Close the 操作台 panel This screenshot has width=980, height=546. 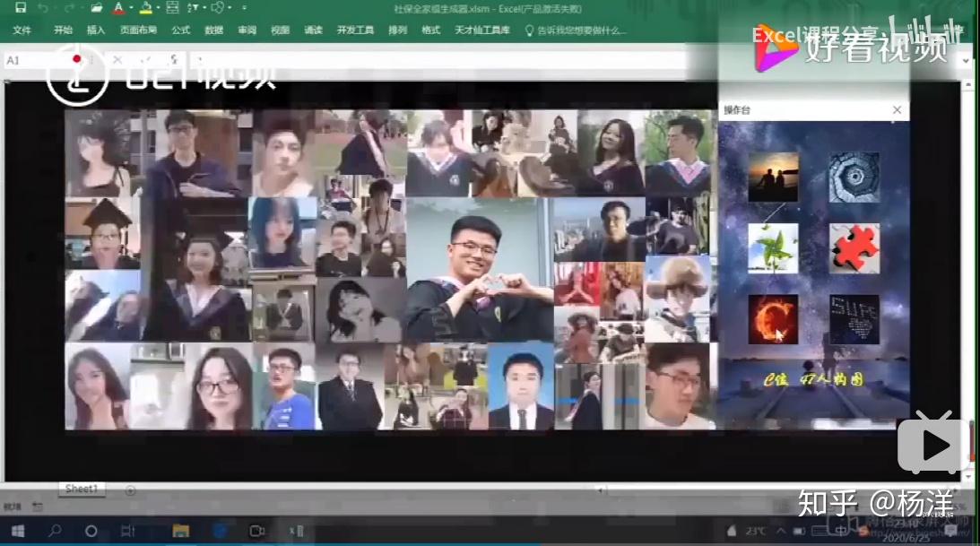point(897,110)
